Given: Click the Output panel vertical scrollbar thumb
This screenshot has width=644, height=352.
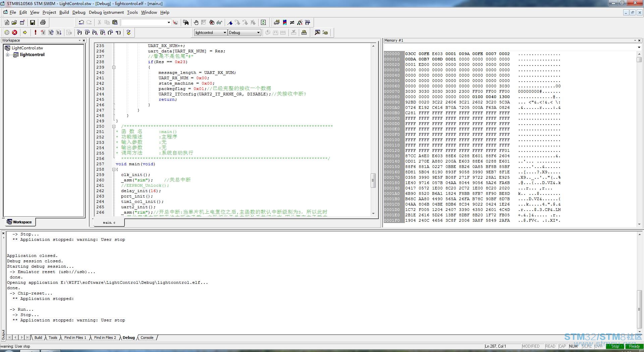Looking at the screenshot, I should [639, 309].
